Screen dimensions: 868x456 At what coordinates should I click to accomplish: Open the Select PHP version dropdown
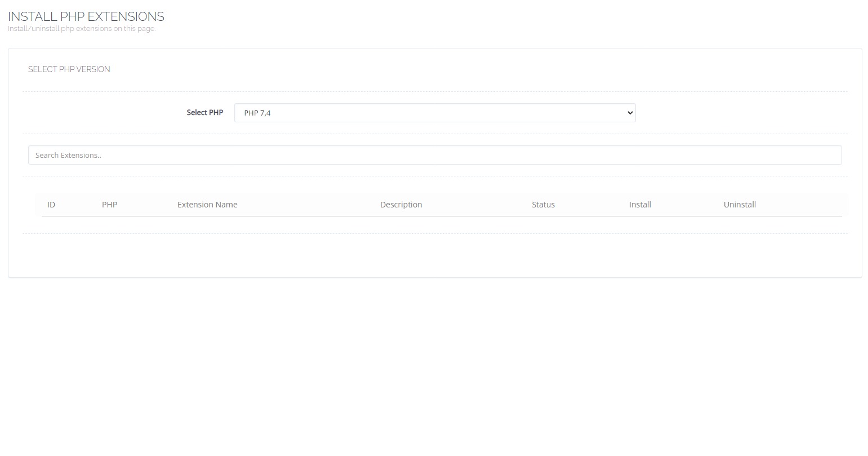pos(435,113)
